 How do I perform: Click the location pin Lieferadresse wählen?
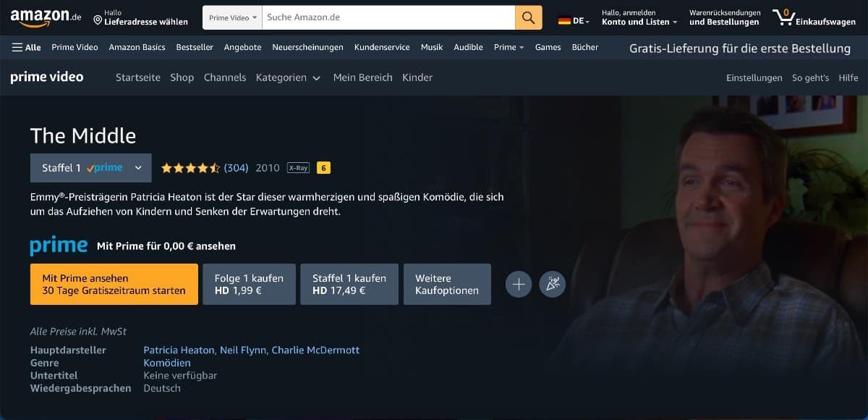click(x=141, y=17)
